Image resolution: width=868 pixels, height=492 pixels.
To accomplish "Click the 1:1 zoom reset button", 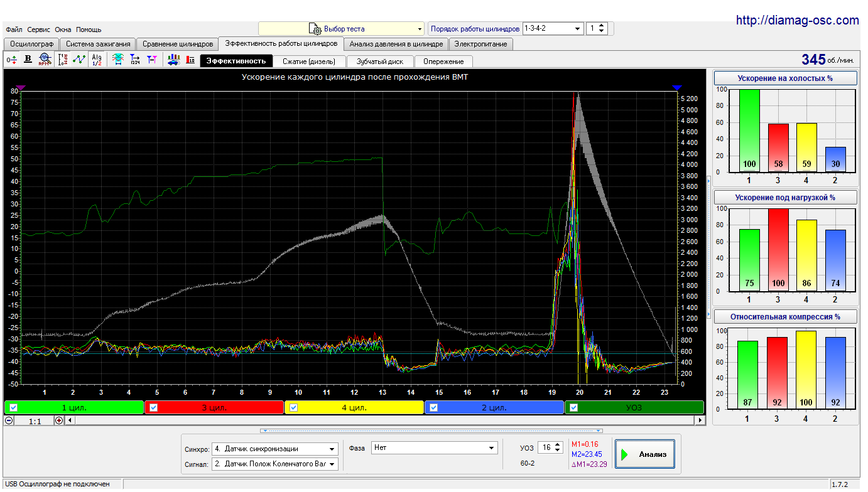I will (x=35, y=421).
